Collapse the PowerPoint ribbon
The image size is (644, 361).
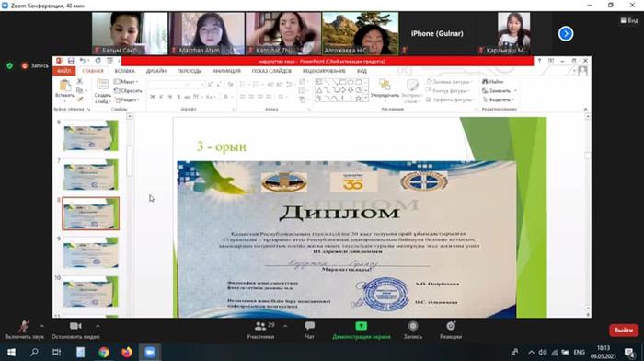[x=585, y=109]
